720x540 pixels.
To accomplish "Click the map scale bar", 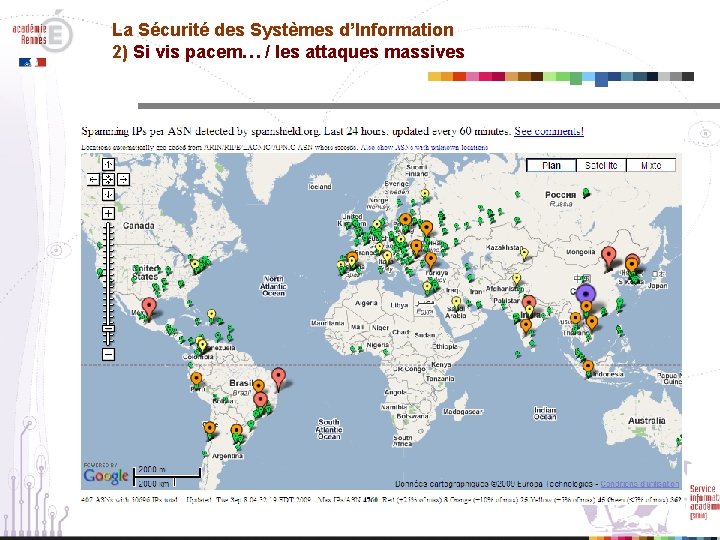I will [x=167, y=477].
